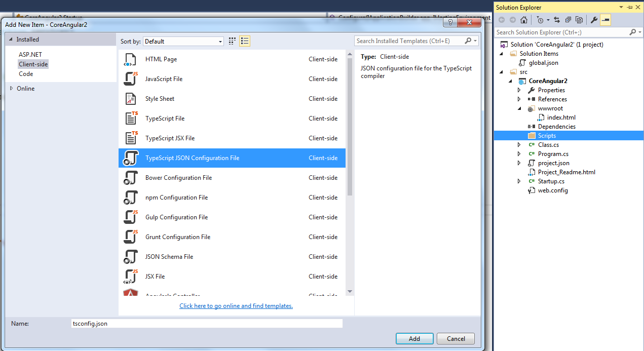Collapse All items in Solution Explorer

coord(568,19)
